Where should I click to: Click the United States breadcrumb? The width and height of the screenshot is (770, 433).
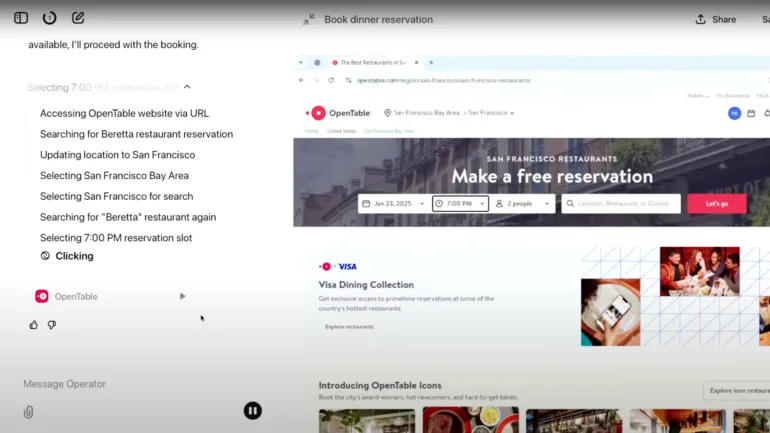341,131
